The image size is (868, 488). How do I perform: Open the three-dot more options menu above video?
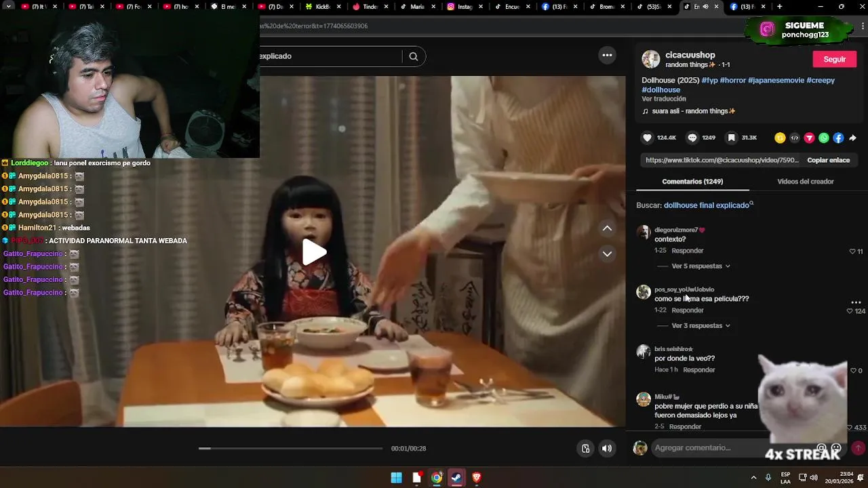click(x=607, y=56)
